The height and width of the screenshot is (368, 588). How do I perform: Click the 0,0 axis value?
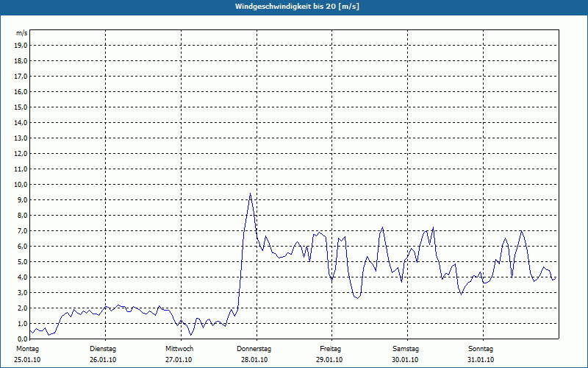(x=22, y=339)
